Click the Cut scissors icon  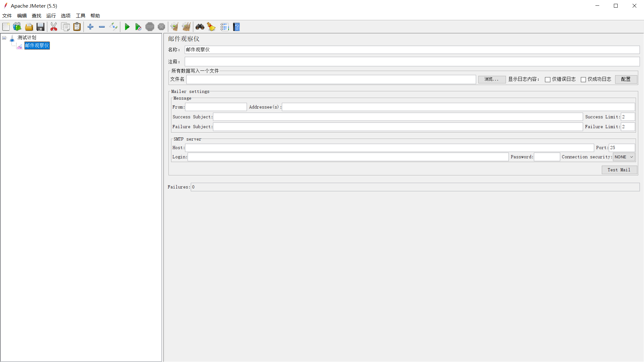pos(54,27)
